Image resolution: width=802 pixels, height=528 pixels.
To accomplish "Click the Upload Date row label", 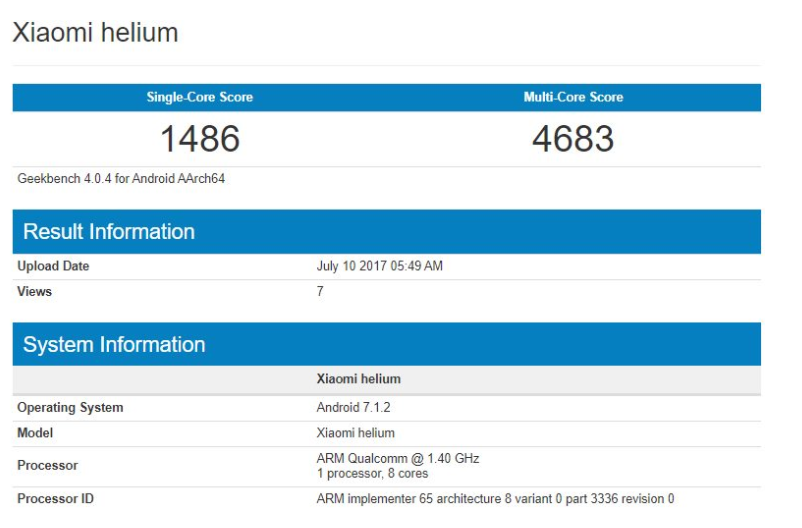I will pos(53,266).
